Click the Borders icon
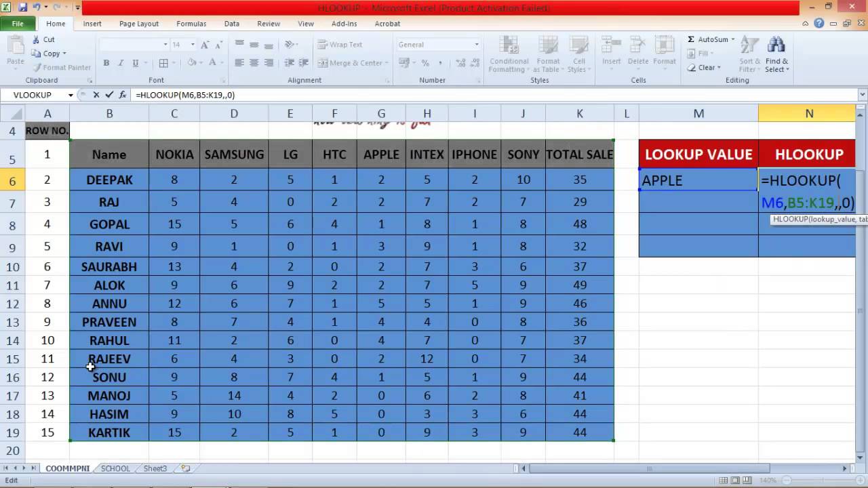 coord(163,63)
